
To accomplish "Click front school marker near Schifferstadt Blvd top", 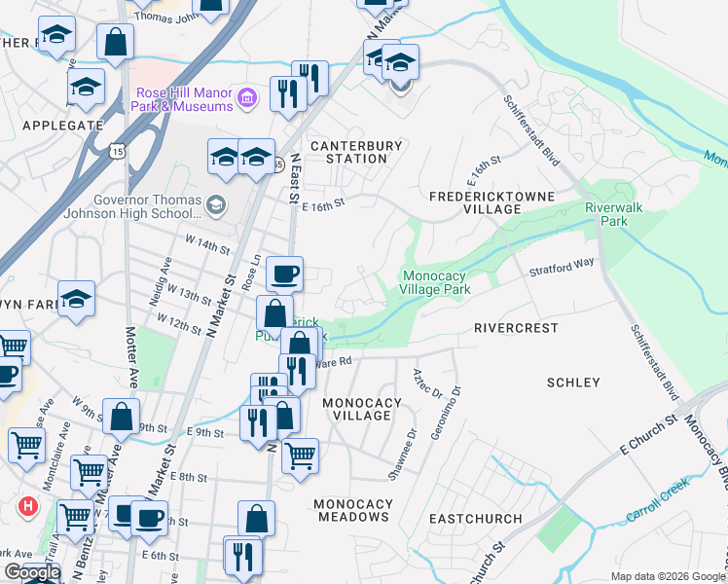I will pos(400,64).
